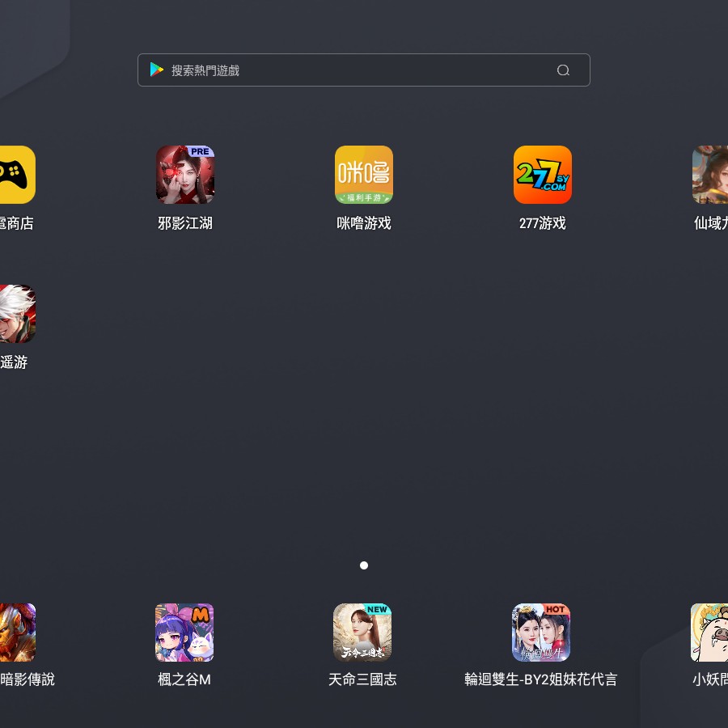Open the 暗影傳說 game icon

pyautogui.click(x=18, y=633)
